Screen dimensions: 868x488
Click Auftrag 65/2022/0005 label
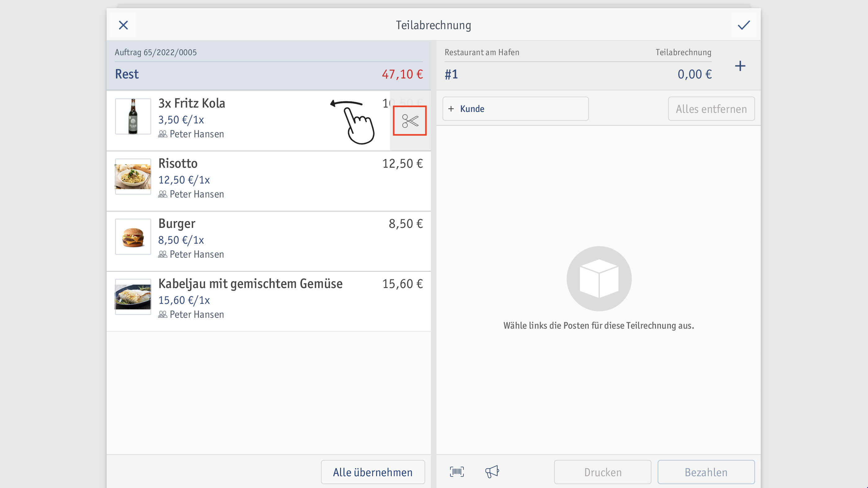[156, 52]
